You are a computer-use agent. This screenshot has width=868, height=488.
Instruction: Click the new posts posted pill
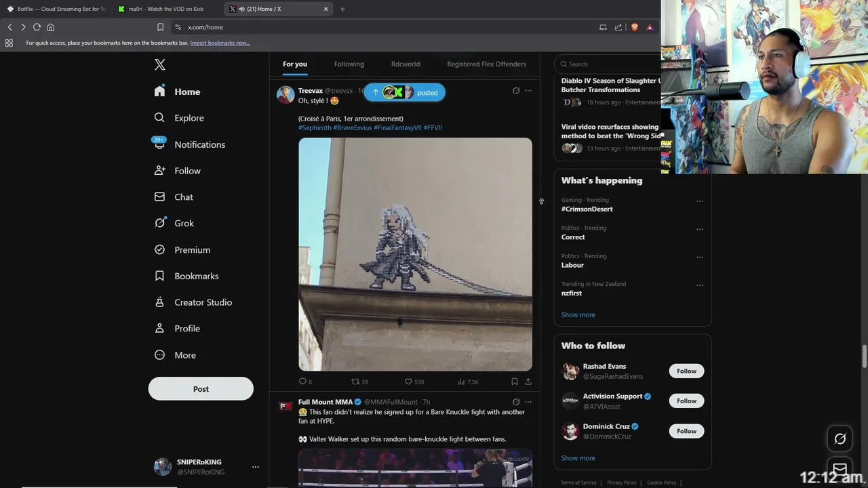coord(405,92)
